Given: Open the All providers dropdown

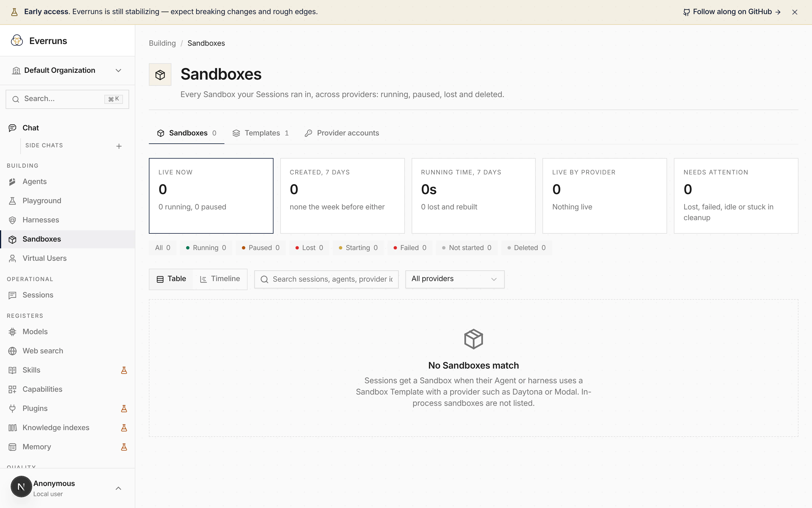Looking at the screenshot, I should pos(455,279).
